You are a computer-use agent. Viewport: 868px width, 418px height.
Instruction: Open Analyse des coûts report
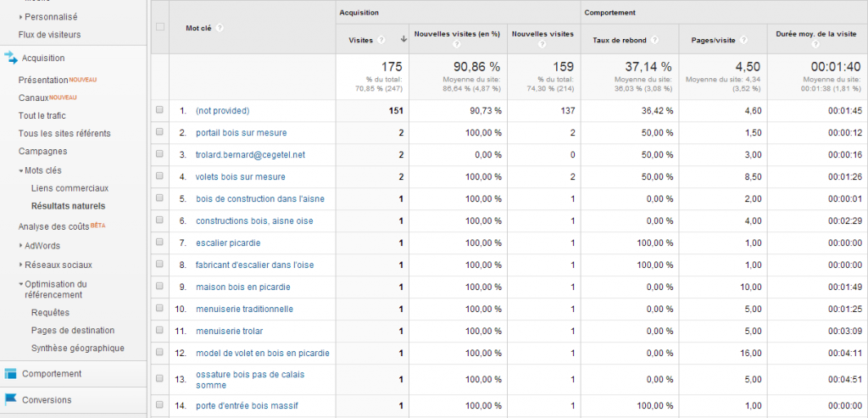(x=53, y=226)
